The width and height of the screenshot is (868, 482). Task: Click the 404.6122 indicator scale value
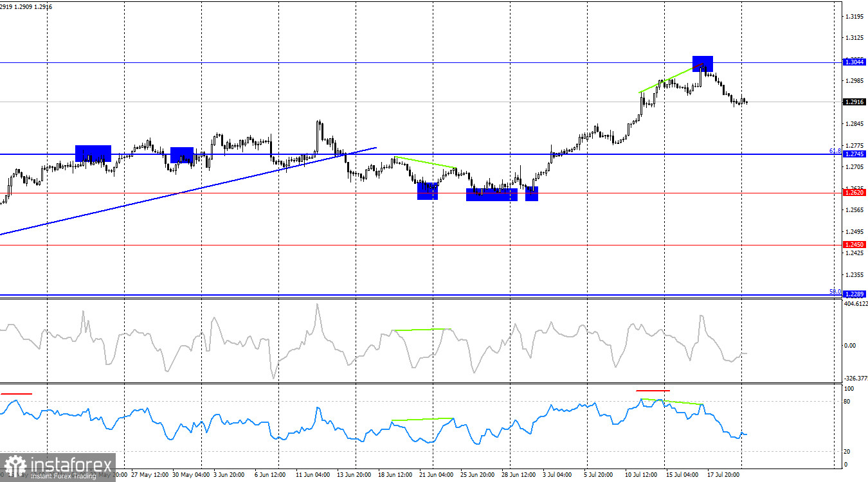point(856,303)
